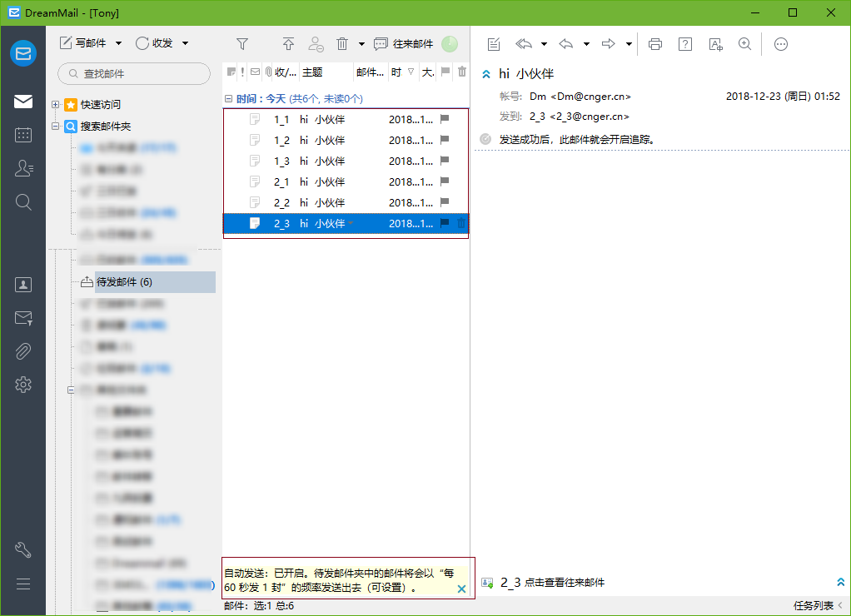Viewport: 851px width, 616px height.
Task: Close the 自动发送 notification banner
Action: [x=461, y=589]
